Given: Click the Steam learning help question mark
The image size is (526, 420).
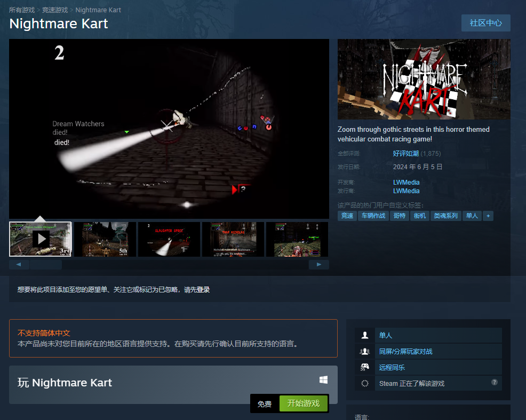Looking at the screenshot, I should click(x=495, y=382).
